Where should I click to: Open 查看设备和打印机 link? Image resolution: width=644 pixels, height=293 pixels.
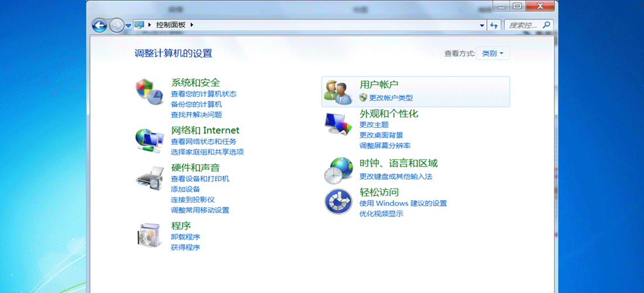coord(200,179)
